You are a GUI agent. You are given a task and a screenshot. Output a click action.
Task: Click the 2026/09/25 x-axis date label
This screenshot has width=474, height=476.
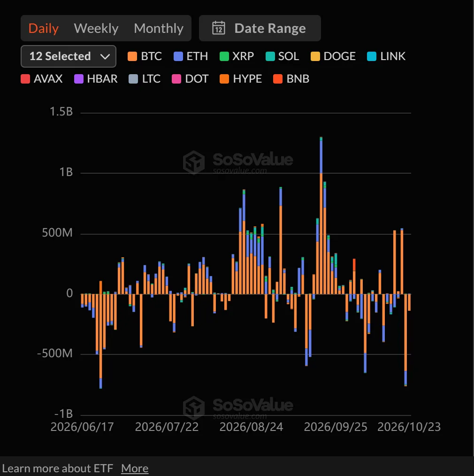click(336, 427)
